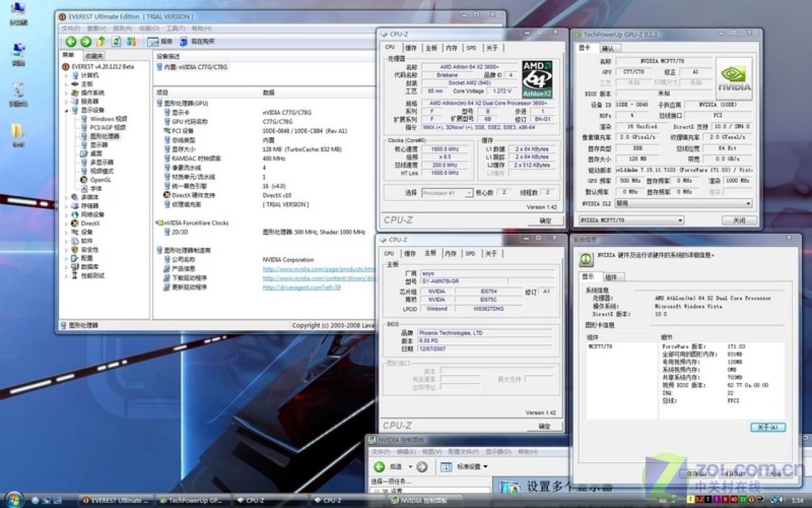Click the Up level arrow icon in EVEREST
812x508 pixels.
click(x=101, y=41)
